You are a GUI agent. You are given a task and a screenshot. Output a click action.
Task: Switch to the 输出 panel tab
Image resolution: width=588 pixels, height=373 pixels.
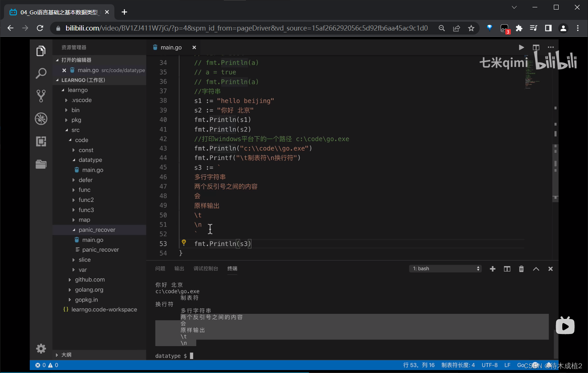179,269
